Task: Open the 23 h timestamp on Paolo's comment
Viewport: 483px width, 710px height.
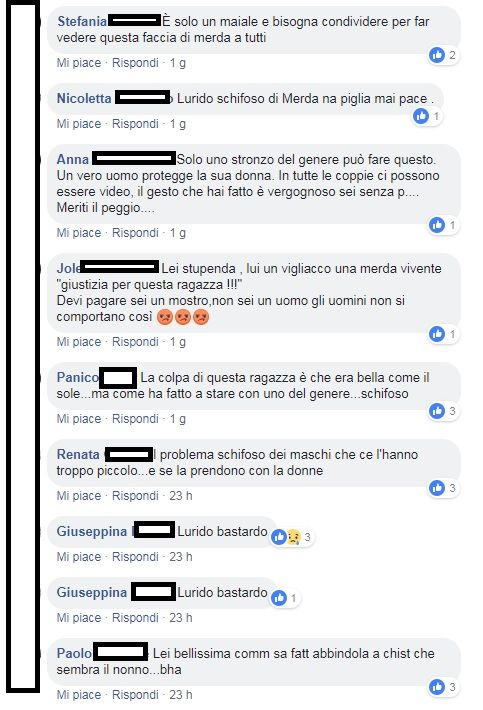Action: click(x=181, y=695)
